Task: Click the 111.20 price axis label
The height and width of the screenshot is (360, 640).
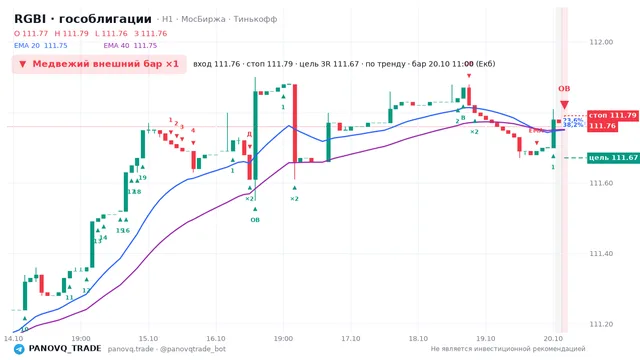Action: point(601,324)
